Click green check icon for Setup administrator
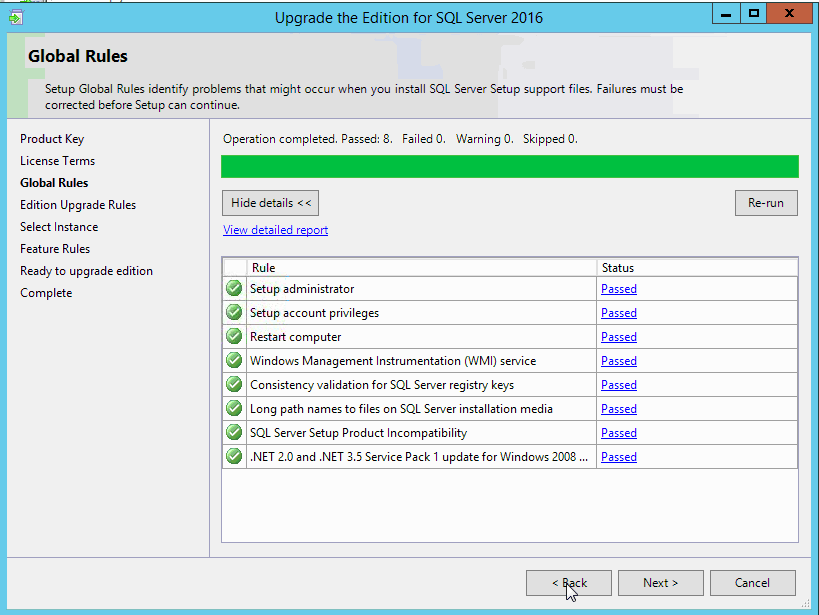This screenshot has height=615, width=819. point(234,288)
